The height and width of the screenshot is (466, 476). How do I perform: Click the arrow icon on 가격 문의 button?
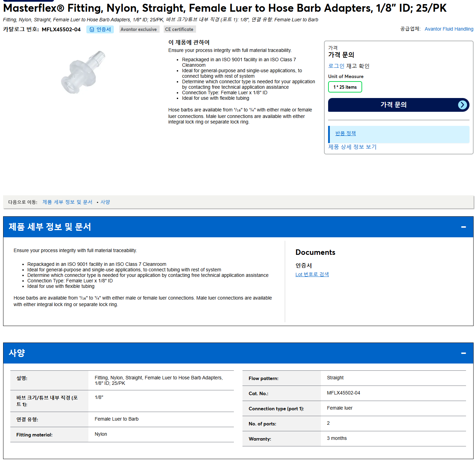463,105
